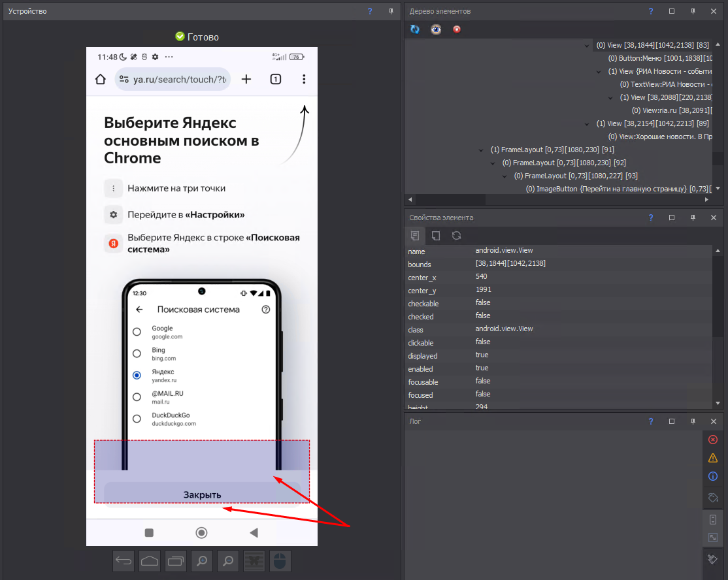Screen dimensions: 728x580
Task: Open help for Дерево элементов panel
Action: [650, 11]
